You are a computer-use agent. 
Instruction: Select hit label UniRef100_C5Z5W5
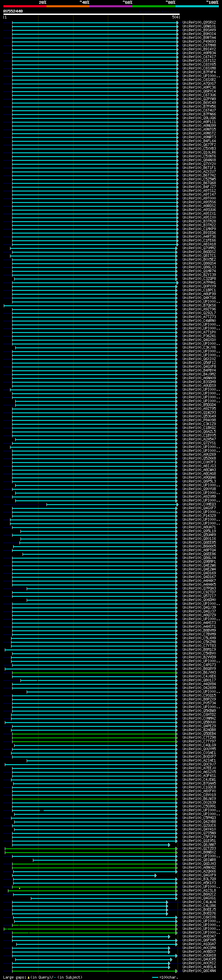click(x=199, y=179)
